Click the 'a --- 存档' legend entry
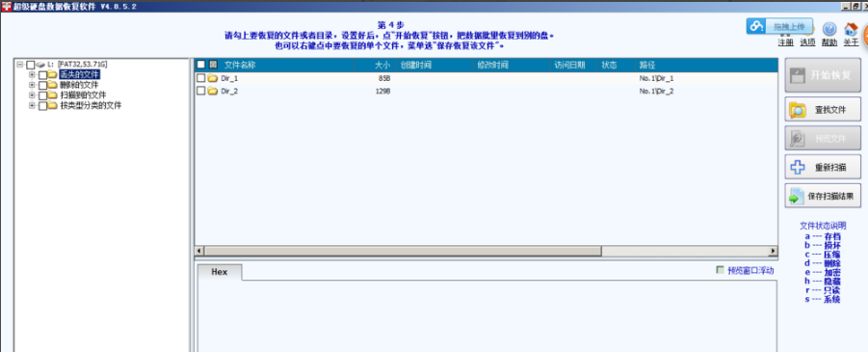The height and width of the screenshot is (352, 868). click(x=823, y=236)
